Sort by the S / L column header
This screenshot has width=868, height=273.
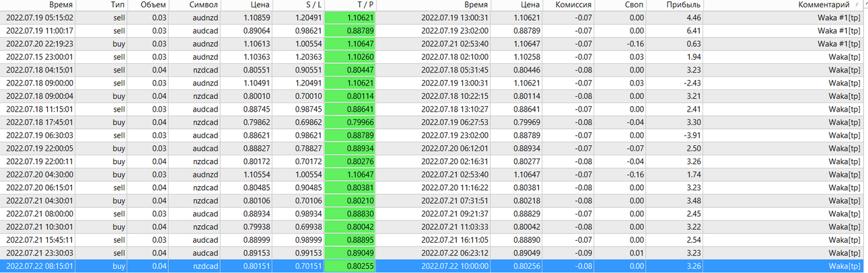tap(314, 5)
